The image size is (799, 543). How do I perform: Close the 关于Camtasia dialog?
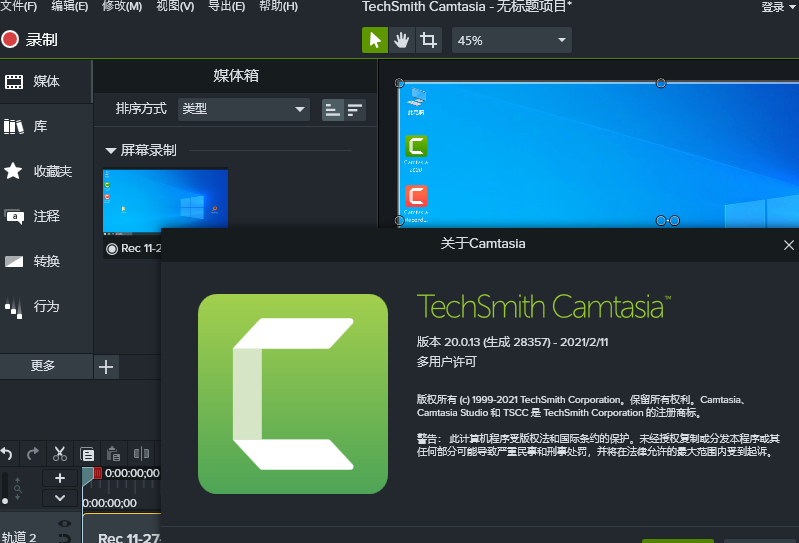788,245
